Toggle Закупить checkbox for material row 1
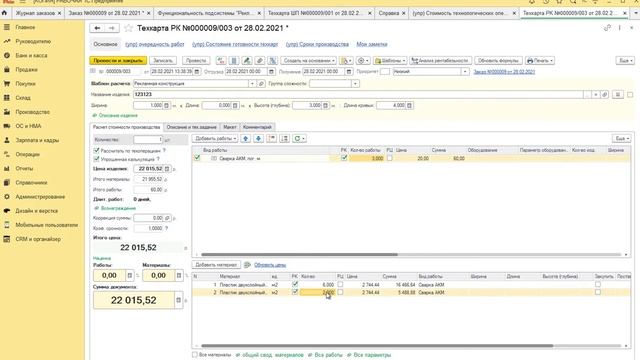Image resolution: width=640 pixels, height=360 pixels. (x=598, y=284)
